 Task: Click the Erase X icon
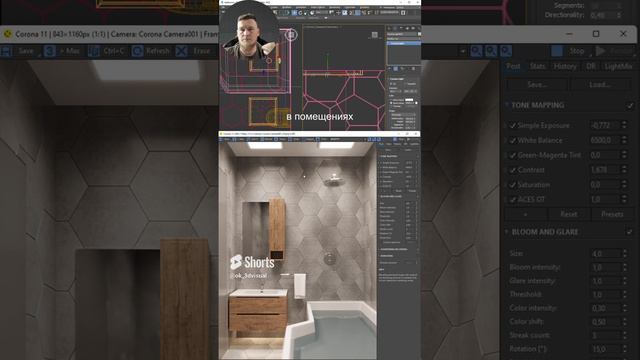pyautogui.click(x=182, y=51)
